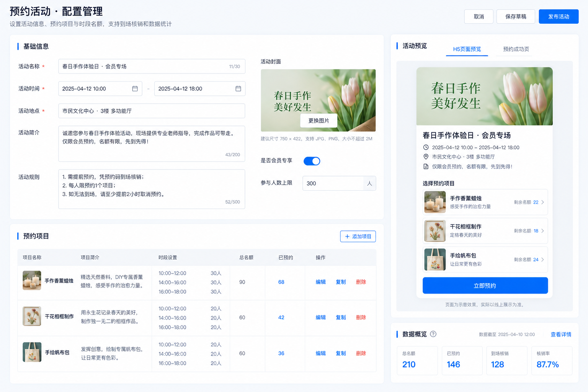
Task: Save the draft with 保存草稿
Action: 516,16
